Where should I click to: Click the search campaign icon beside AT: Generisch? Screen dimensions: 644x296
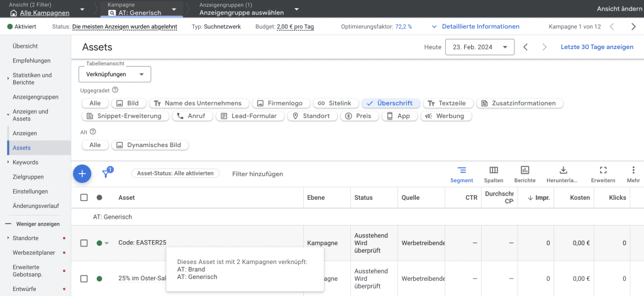(x=112, y=13)
